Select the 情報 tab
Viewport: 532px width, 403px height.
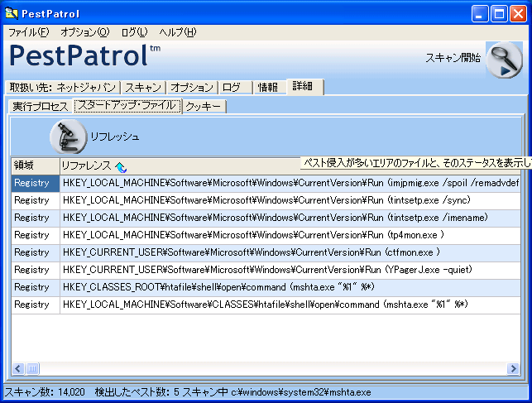point(267,87)
